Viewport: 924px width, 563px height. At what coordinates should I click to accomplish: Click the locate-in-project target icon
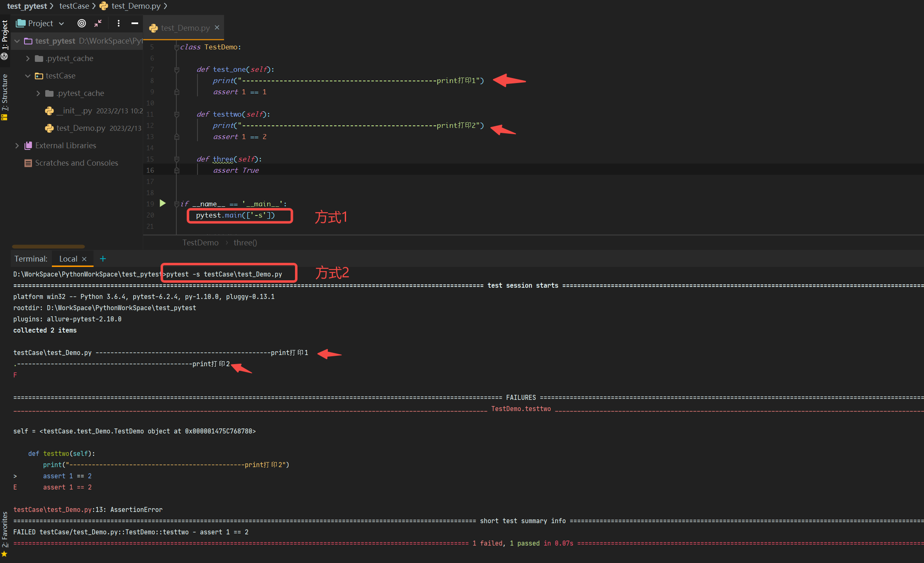82,23
